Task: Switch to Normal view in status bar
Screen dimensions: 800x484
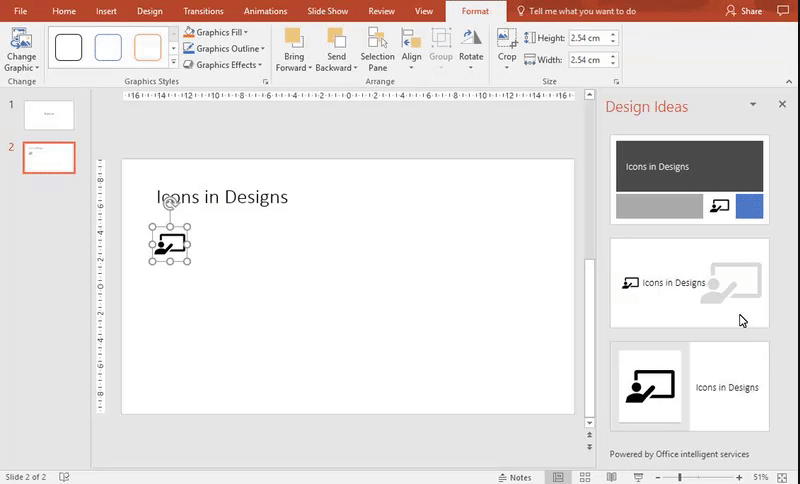Action: point(558,477)
